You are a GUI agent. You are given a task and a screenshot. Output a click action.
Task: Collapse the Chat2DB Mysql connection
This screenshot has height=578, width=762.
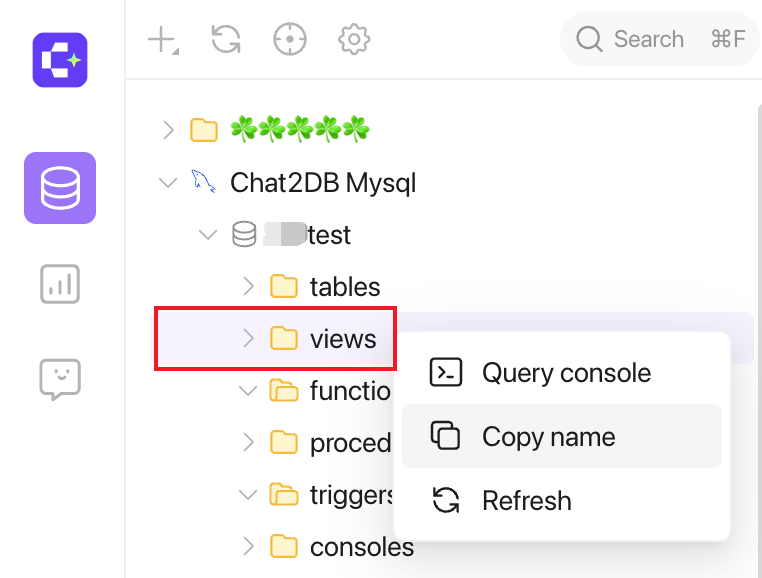coord(168,183)
